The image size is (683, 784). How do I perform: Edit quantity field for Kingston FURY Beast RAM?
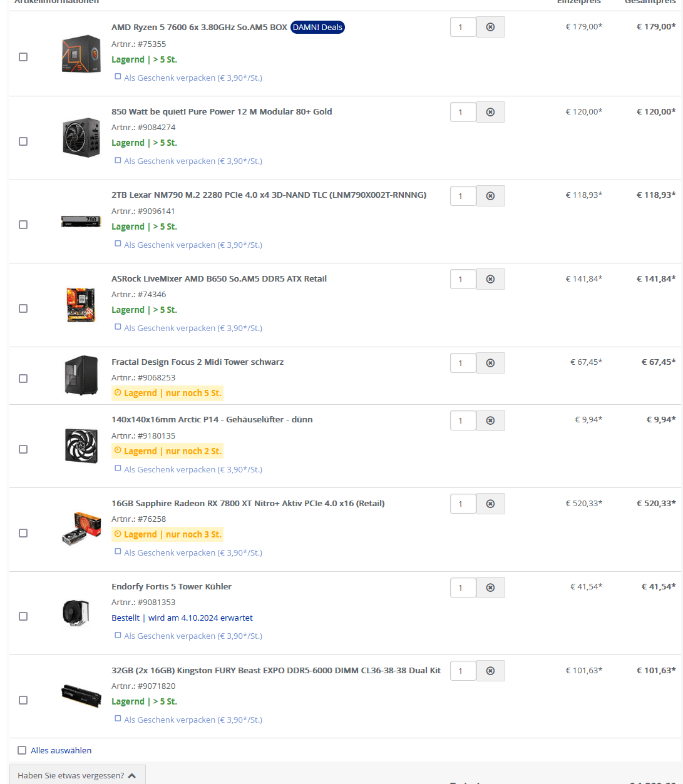[x=463, y=671]
